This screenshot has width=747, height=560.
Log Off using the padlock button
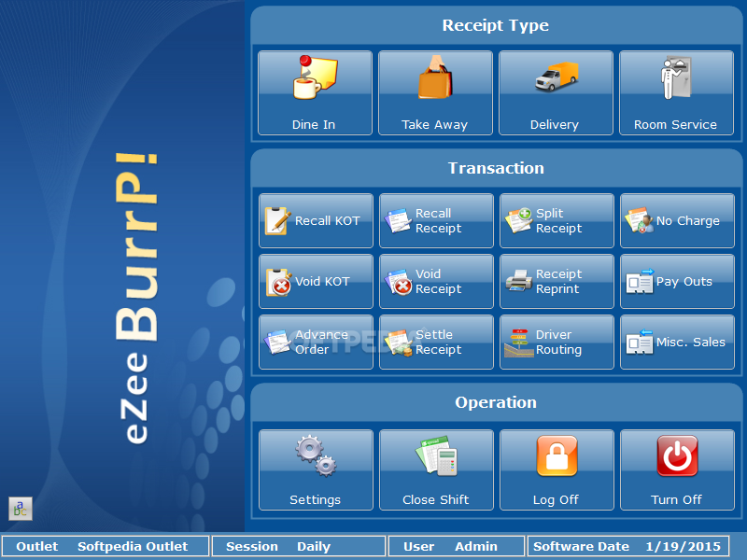(557, 470)
